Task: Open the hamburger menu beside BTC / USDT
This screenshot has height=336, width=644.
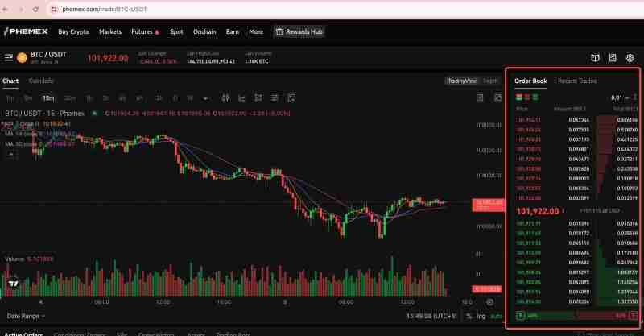Action: coord(9,57)
